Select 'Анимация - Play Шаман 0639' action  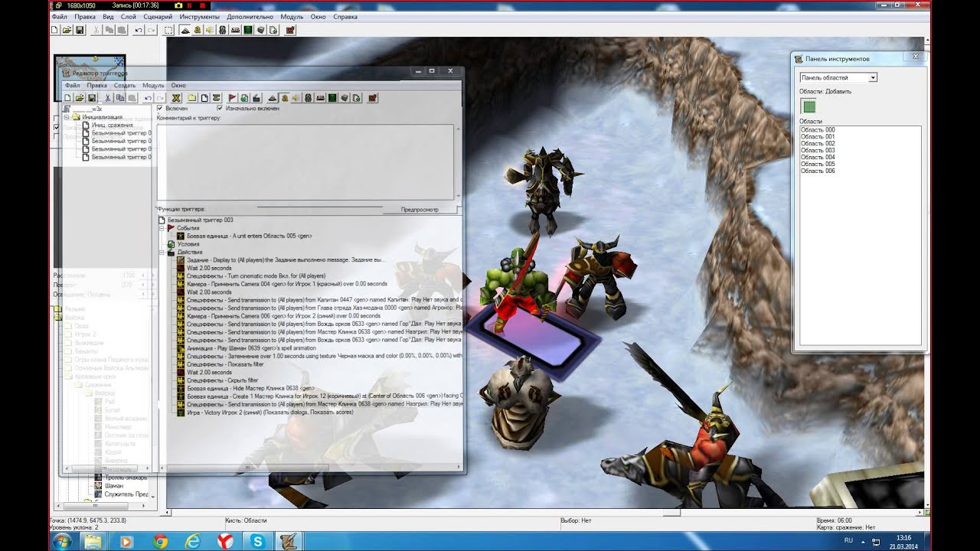click(251, 348)
